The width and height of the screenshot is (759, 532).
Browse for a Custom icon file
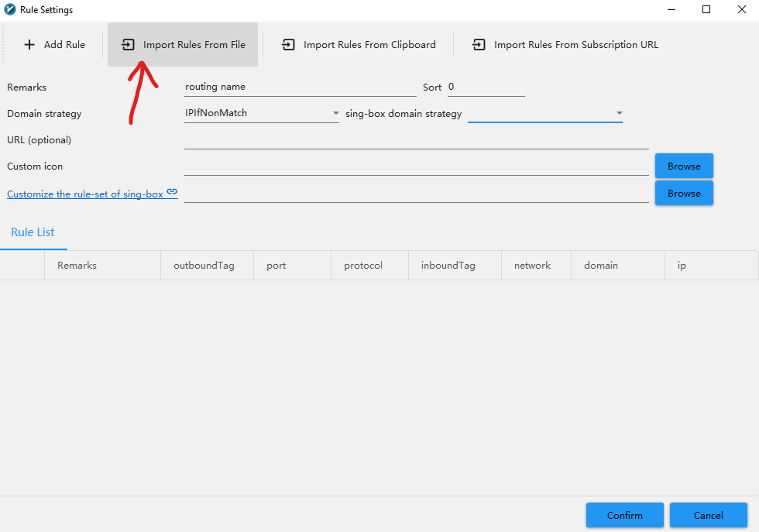pyautogui.click(x=683, y=166)
